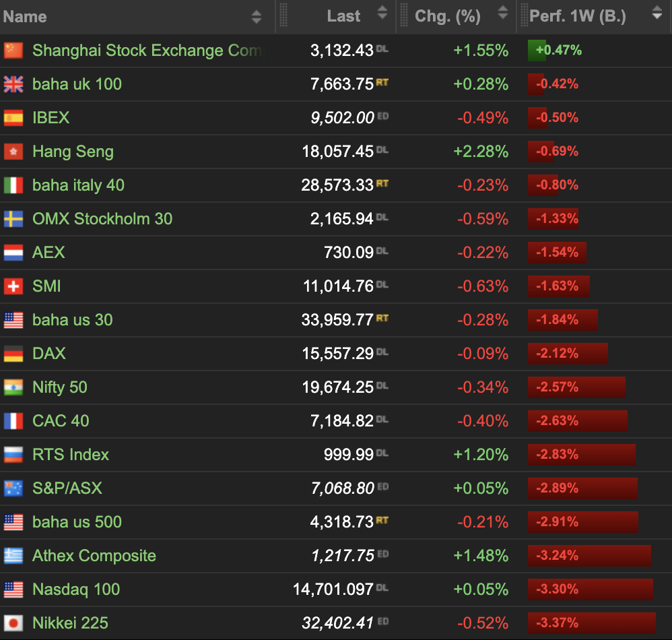The image size is (672, 640).
Task: Sort by Perf. 1W (B.) using its arrows
Action: [x=657, y=13]
